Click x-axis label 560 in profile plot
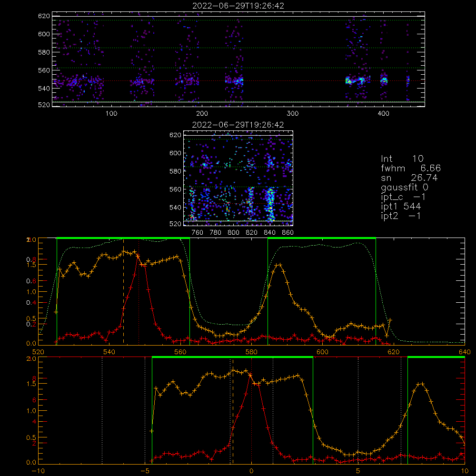Viewport: 476px width, 476px height. click(180, 352)
